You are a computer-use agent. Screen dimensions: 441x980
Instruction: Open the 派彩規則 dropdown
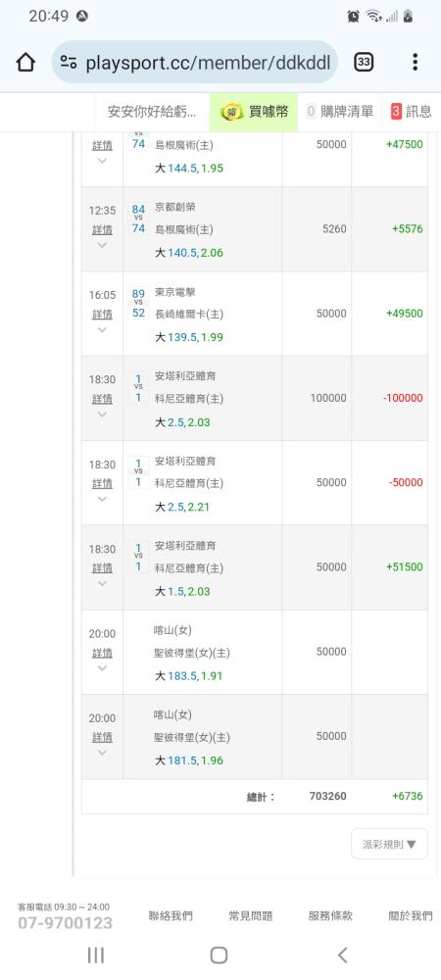pos(389,845)
